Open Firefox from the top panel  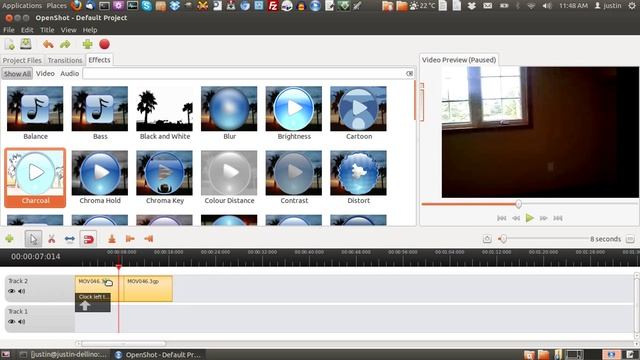(76, 5)
